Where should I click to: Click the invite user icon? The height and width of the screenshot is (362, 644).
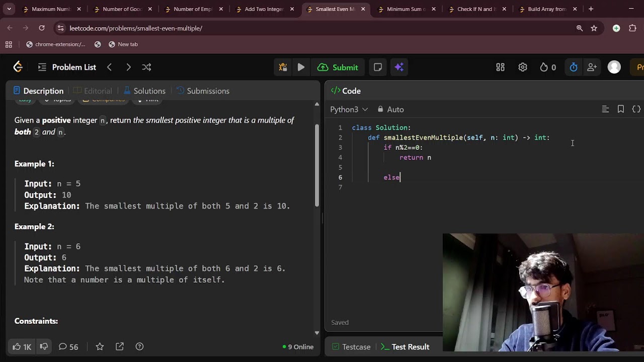[592, 67]
